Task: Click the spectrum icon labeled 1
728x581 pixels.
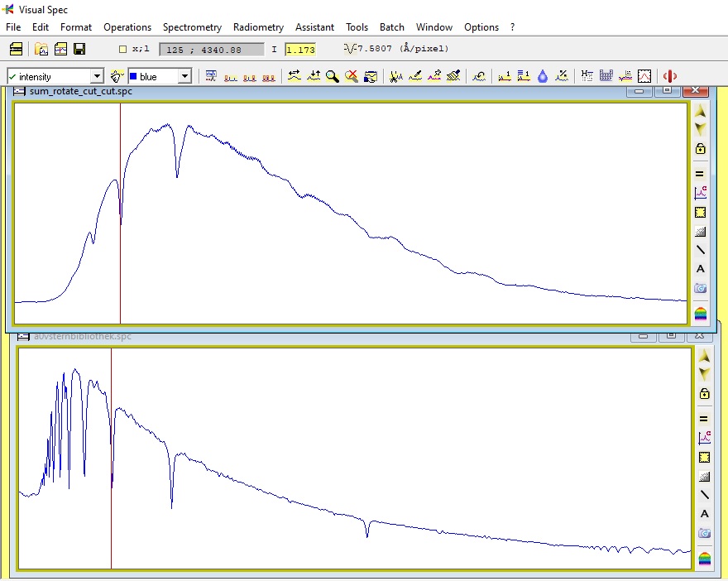Action: tap(504, 76)
